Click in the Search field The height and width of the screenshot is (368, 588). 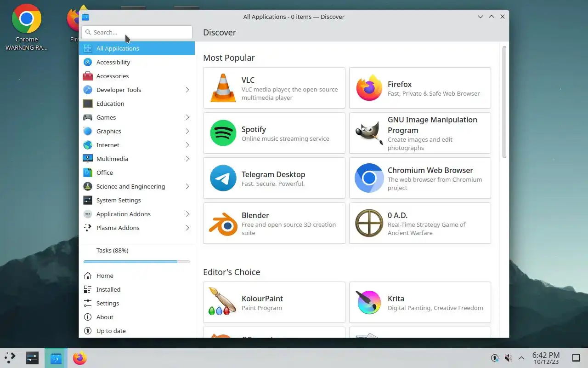click(x=137, y=32)
